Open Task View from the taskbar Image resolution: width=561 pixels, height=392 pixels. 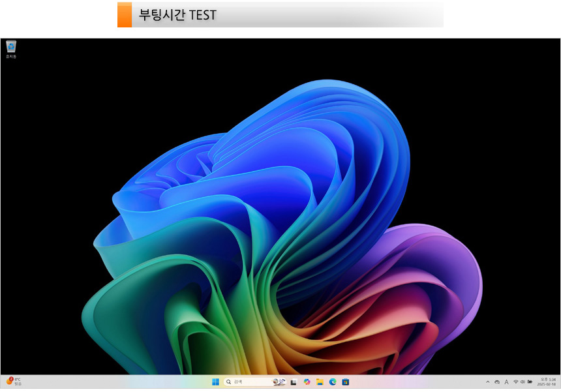tap(294, 382)
